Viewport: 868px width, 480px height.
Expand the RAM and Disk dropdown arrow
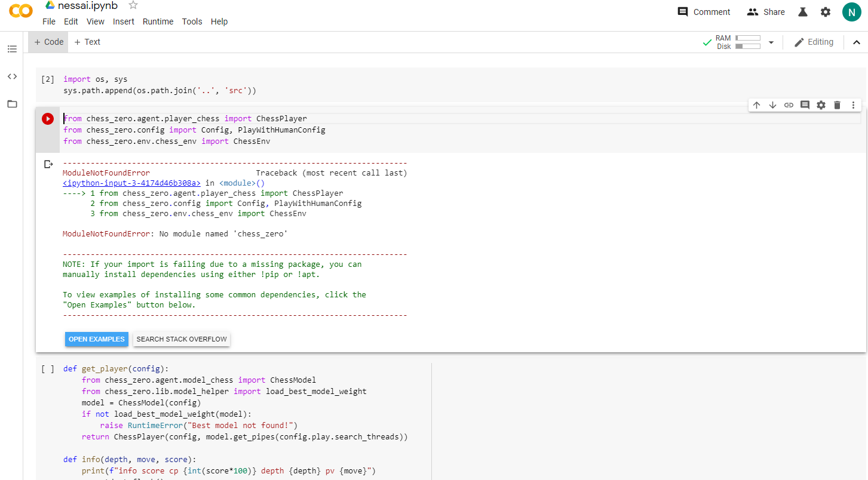(x=771, y=42)
